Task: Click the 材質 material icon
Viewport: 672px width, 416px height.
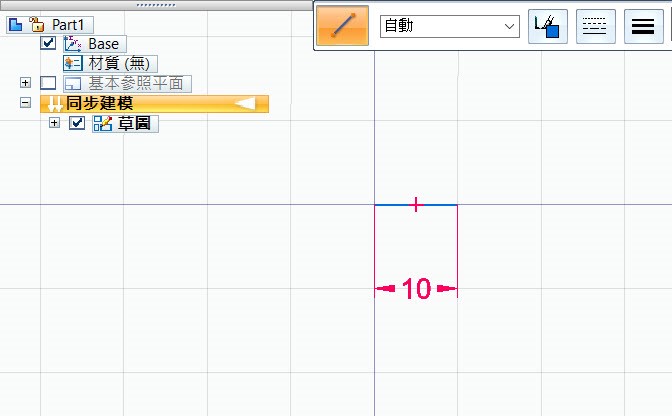Action: point(73,63)
